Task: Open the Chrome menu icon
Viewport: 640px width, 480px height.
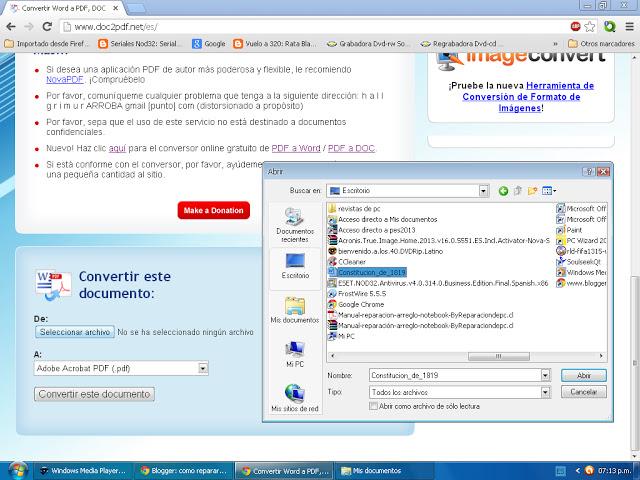Action: 629,27
